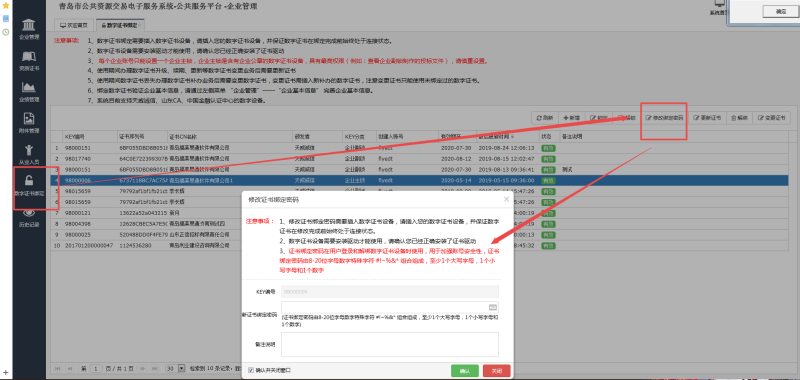800x380 pixels.
Task: Open 业绩管理 chart icon in sidebar
Action: [29, 91]
